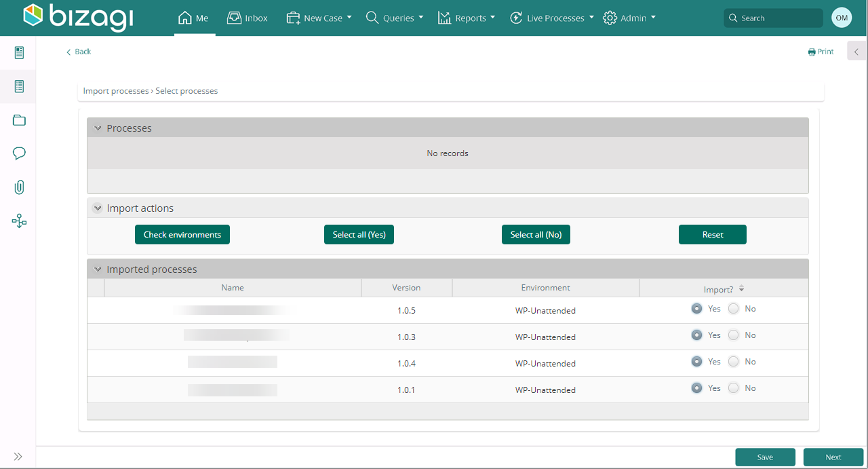This screenshot has width=868, height=469.
Task: Sort by the Import? column arrows
Action: coord(741,289)
